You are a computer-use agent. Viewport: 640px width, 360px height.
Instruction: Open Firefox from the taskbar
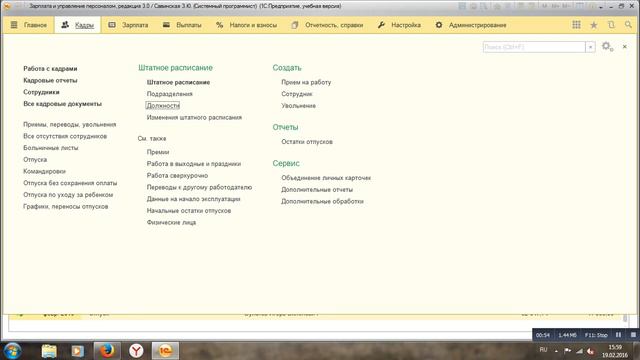[x=107, y=351]
